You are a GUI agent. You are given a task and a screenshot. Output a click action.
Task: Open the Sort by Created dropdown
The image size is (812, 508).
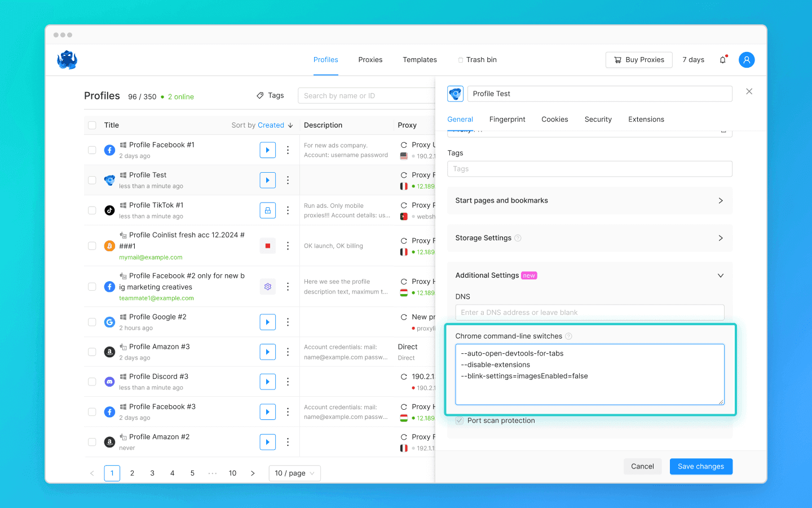coord(262,125)
